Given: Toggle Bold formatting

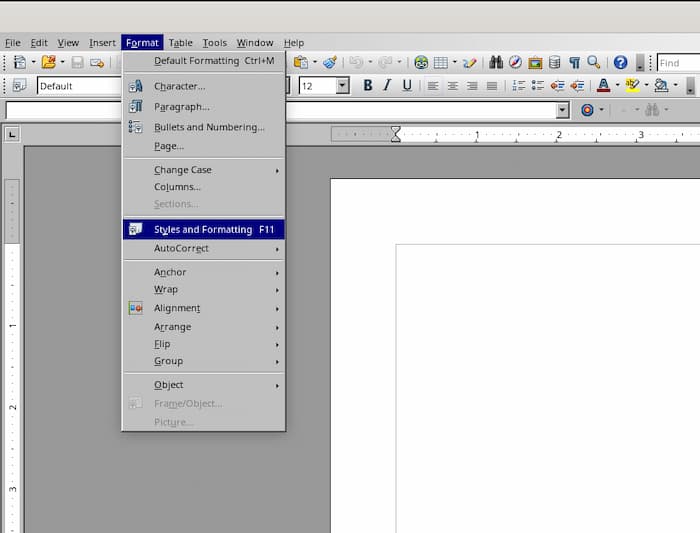Looking at the screenshot, I should tap(367, 85).
